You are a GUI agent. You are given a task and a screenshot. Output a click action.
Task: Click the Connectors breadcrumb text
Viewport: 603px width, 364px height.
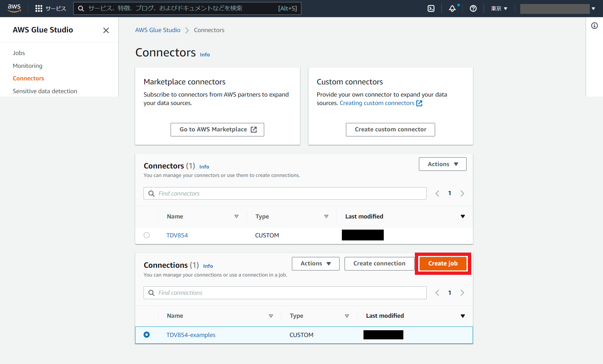pyautogui.click(x=209, y=30)
